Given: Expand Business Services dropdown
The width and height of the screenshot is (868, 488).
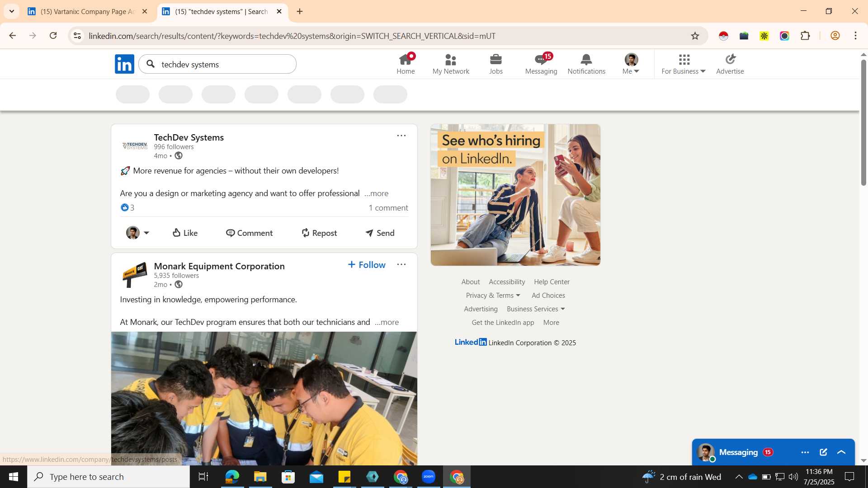Looking at the screenshot, I should pyautogui.click(x=536, y=309).
